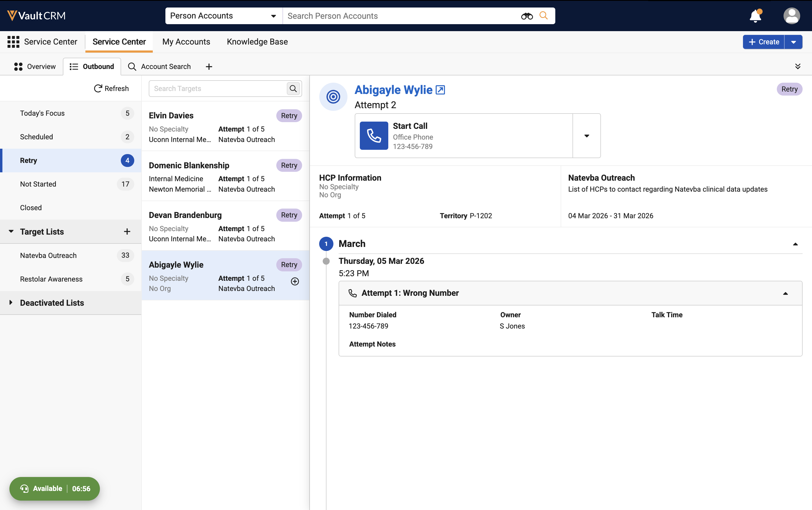
Task: Expand the double-chevron subtab overflow
Action: [x=798, y=66]
